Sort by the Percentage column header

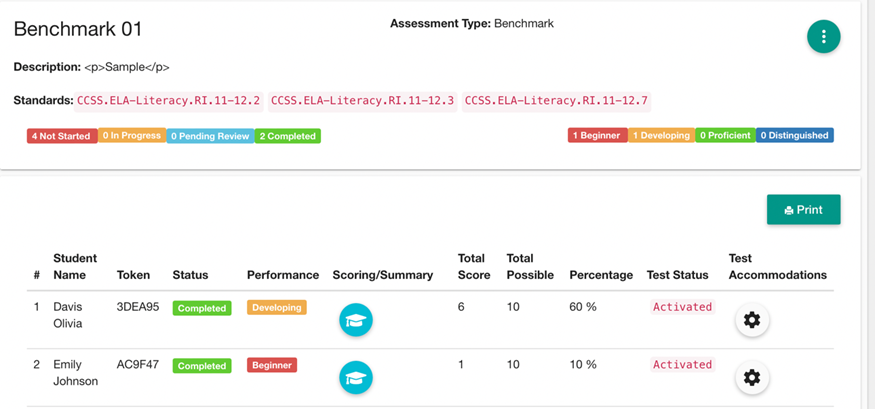pos(601,275)
